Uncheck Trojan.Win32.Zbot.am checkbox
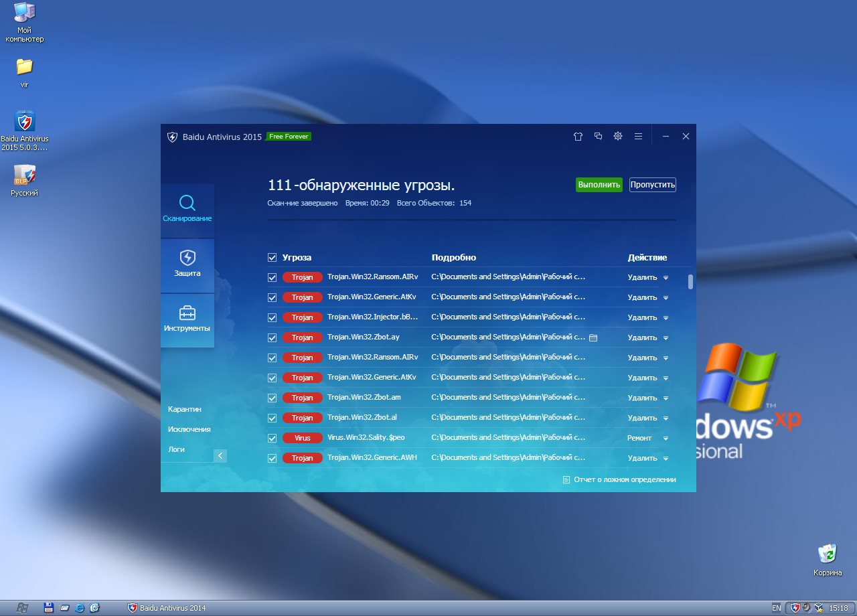 pyautogui.click(x=272, y=398)
